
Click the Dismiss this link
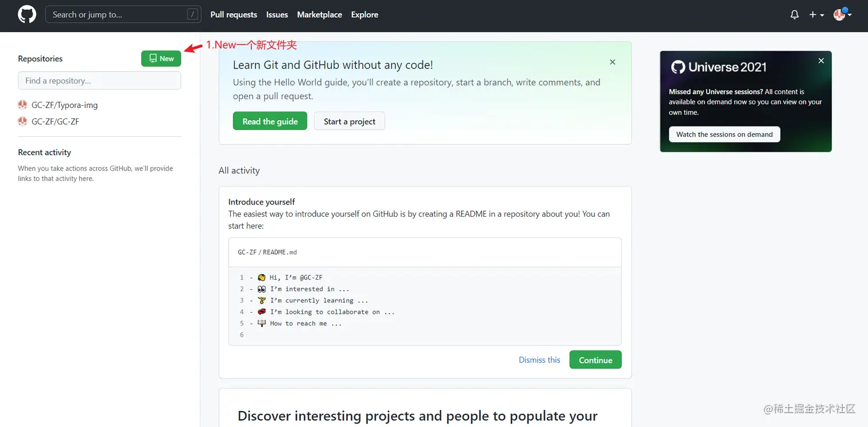click(x=540, y=360)
